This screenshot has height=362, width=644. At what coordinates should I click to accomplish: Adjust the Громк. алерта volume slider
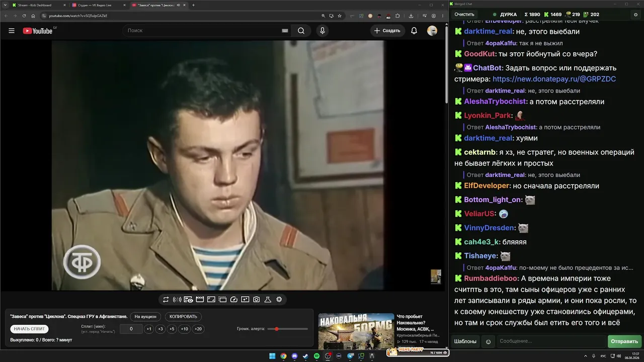tap(287, 329)
